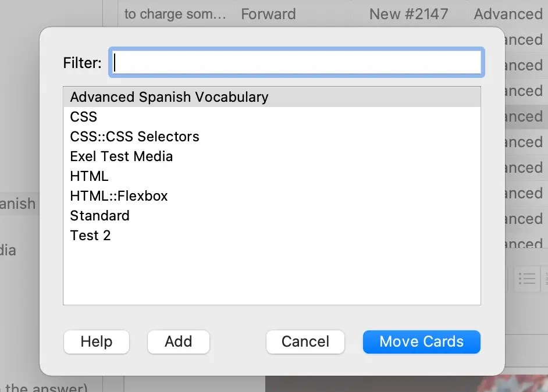Select the HTML deck
The width and height of the screenshot is (548, 392).
pyautogui.click(x=89, y=176)
